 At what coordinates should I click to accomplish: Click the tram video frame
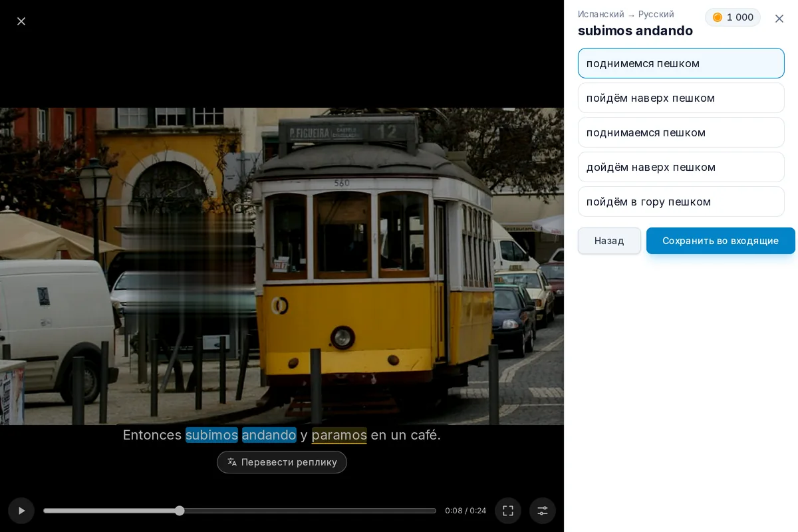pos(282,266)
